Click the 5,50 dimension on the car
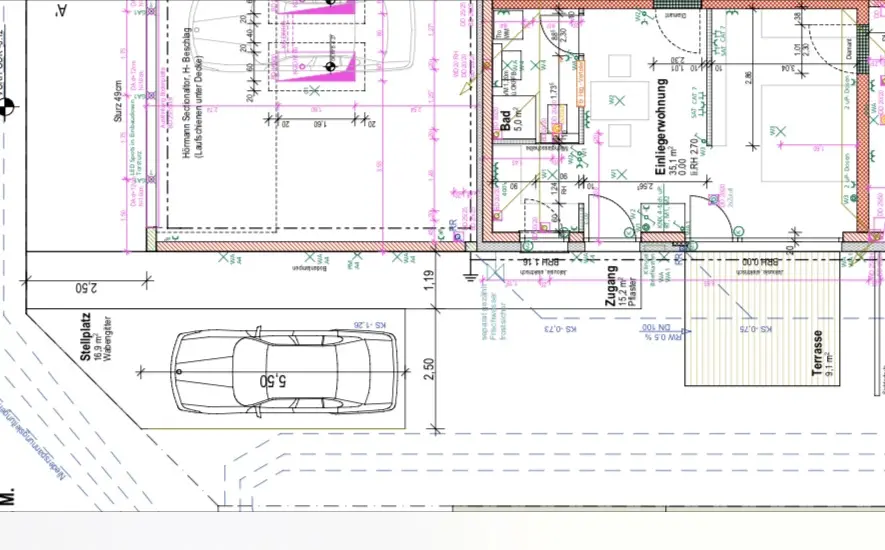Screen dimensions: 885x550 tap(272, 381)
